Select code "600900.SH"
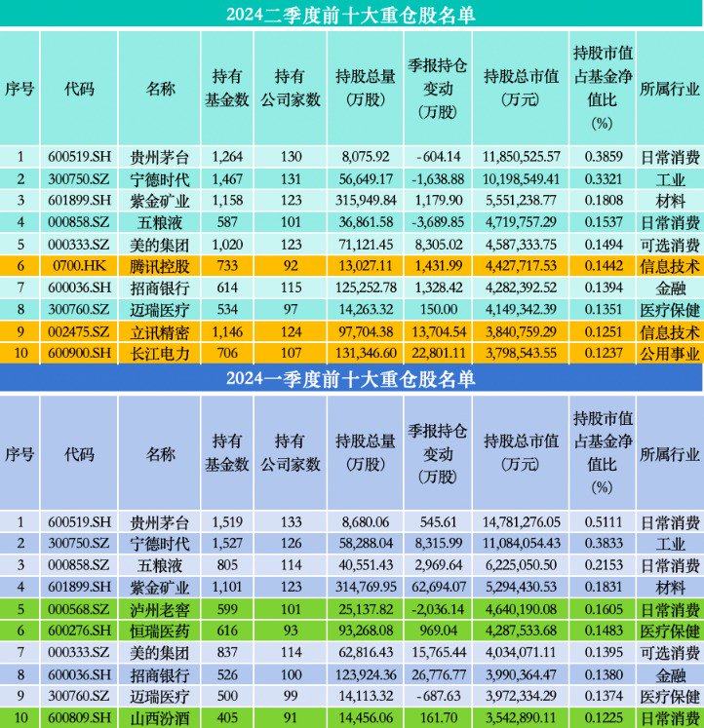Image resolution: width=704 pixels, height=728 pixels. tap(79, 354)
